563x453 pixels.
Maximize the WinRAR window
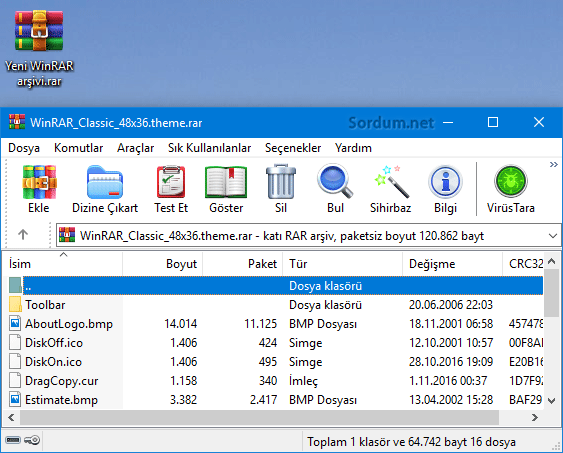coord(493,122)
